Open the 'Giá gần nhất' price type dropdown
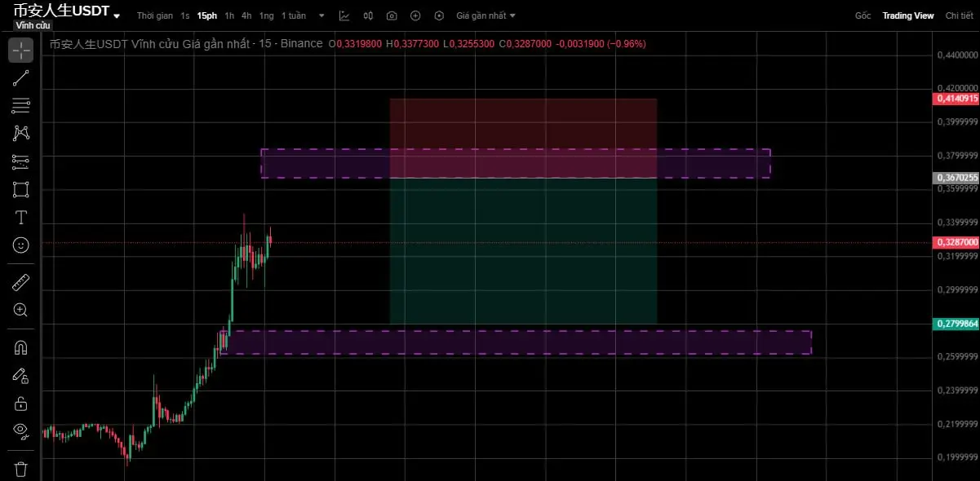 486,15
